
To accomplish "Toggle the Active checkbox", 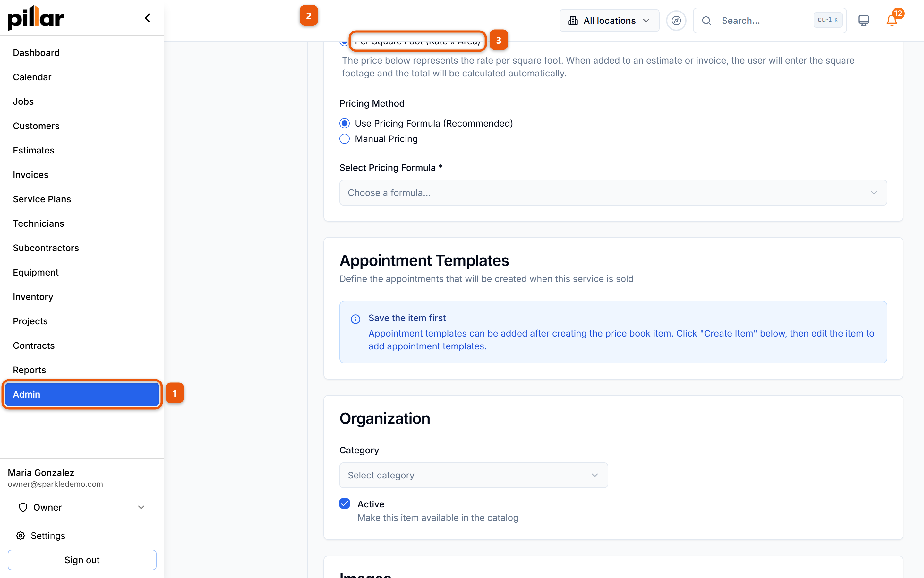I will (x=344, y=504).
